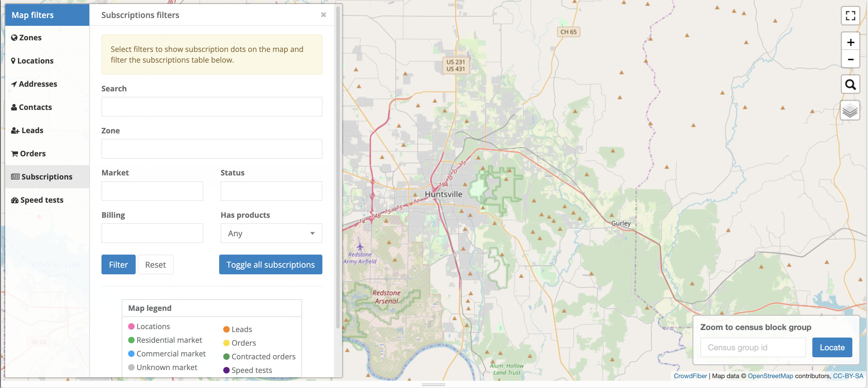Open the map search magnifier
This screenshot has height=388, width=868.
pyautogui.click(x=850, y=84)
